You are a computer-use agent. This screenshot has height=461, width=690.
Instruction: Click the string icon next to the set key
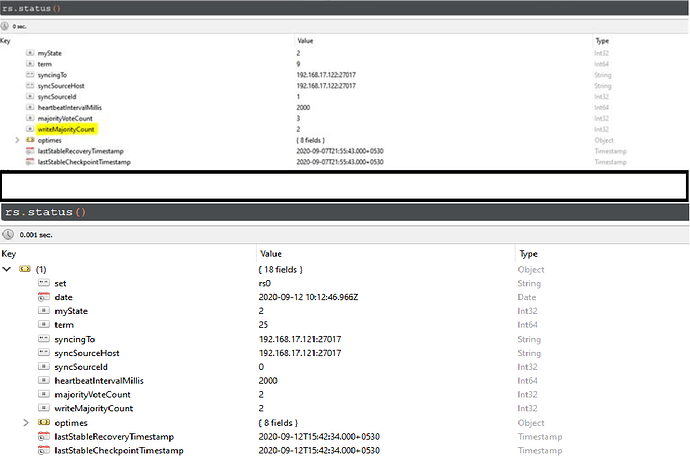click(43, 283)
